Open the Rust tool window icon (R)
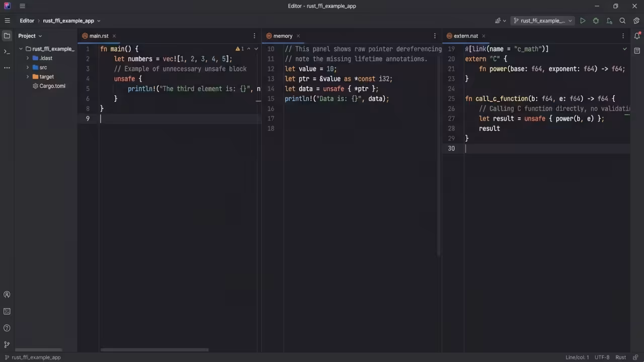The height and width of the screenshot is (362, 644). tap(7, 295)
